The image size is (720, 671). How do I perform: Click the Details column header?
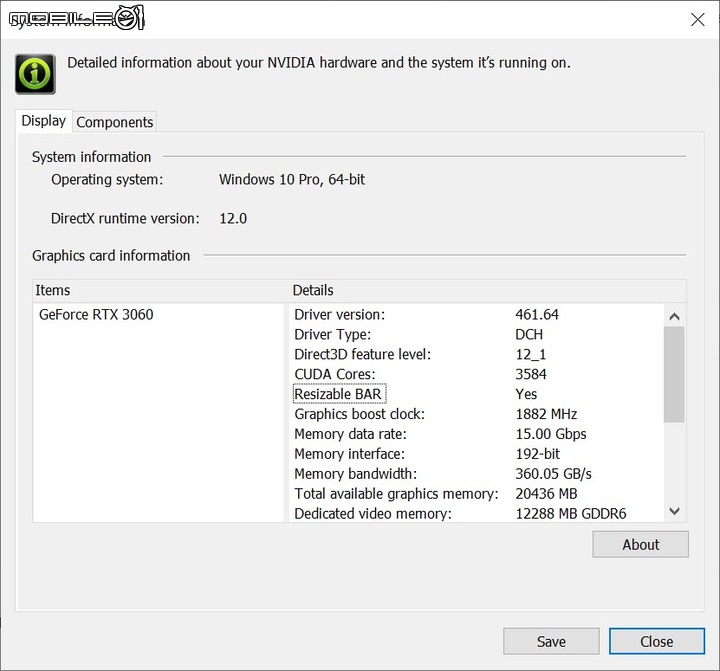pyautogui.click(x=488, y=290)
